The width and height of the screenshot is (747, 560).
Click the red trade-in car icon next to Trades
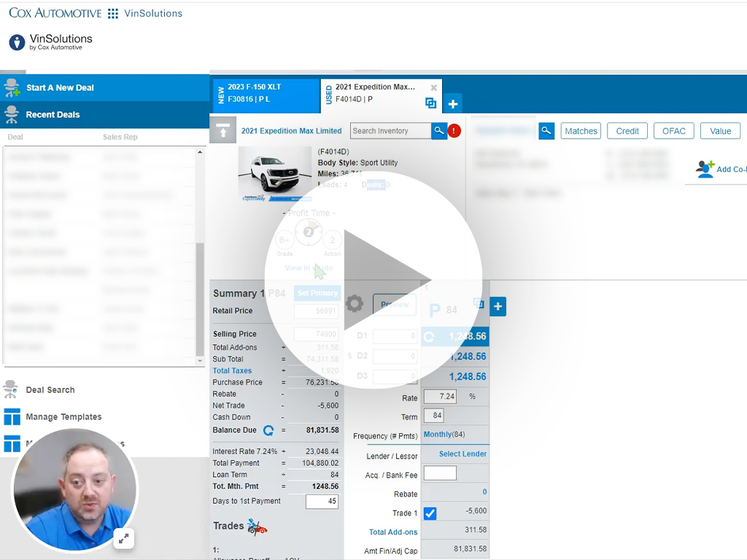point(257,527)
